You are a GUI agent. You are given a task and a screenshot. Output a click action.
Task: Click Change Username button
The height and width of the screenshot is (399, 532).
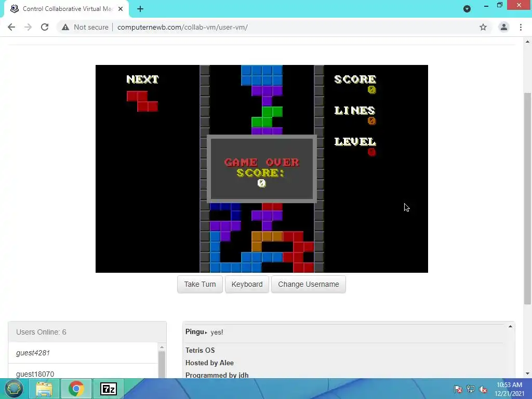pos(309,284)
